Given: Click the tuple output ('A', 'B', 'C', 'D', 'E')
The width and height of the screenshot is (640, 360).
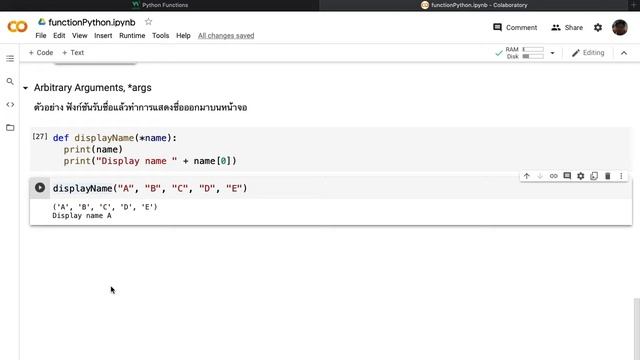Looking at the screenshot, I should tap(105, 207).
